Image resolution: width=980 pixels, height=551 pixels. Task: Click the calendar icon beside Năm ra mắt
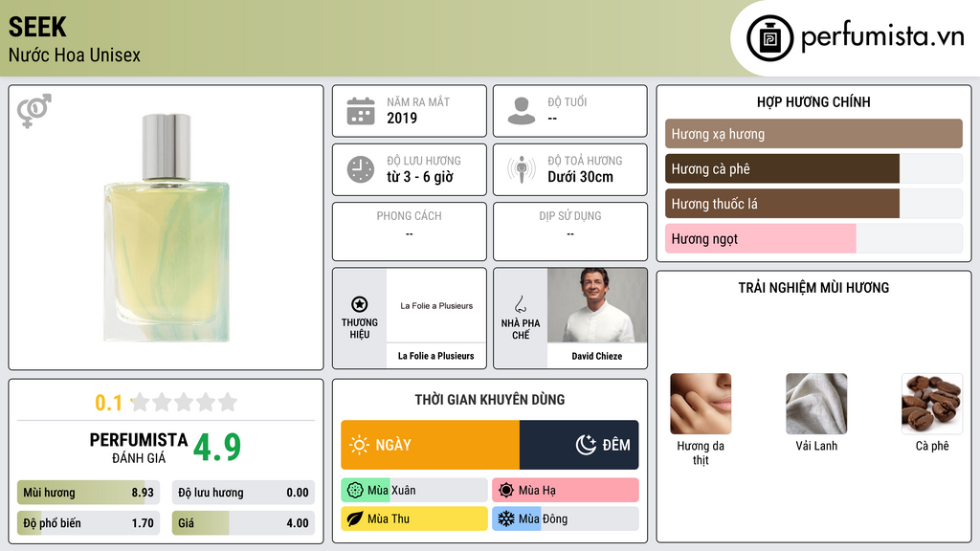(361, 111)
